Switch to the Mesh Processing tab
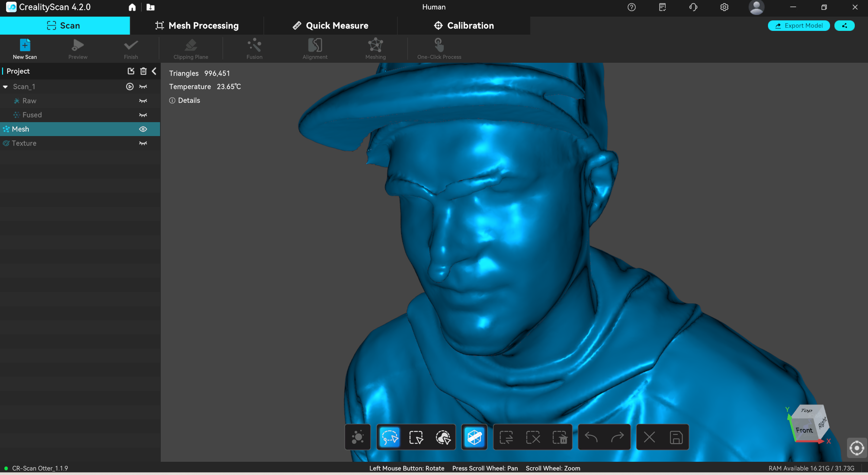This screenshot has height=475, width=868. click(x=197, y=25)
